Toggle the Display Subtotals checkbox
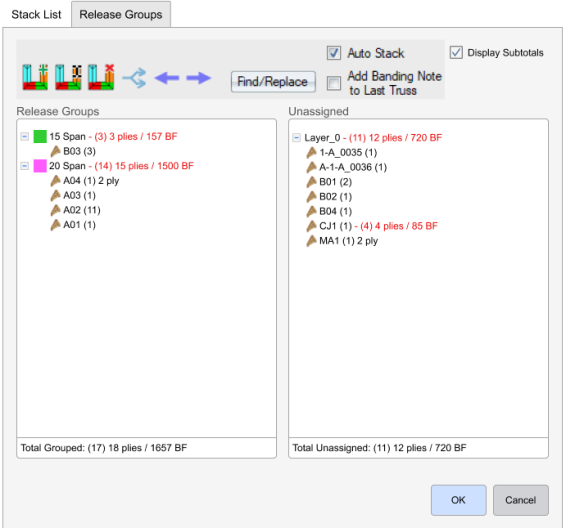The height and width of the screenshot is (528, 566). 456,52
